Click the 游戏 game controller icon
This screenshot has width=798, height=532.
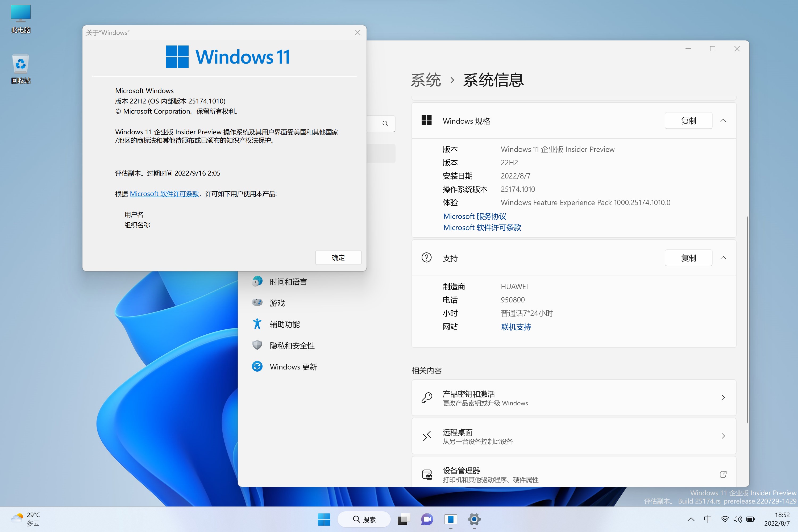point(257,302)
